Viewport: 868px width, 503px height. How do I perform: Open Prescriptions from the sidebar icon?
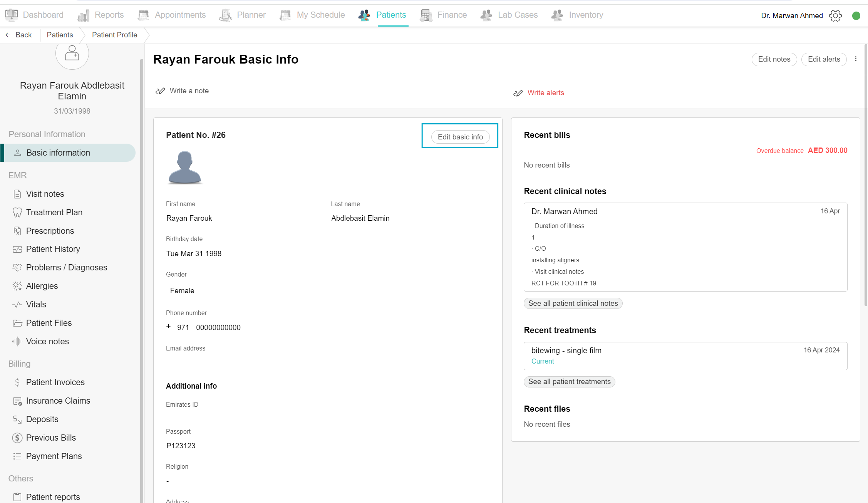(17, 231)
